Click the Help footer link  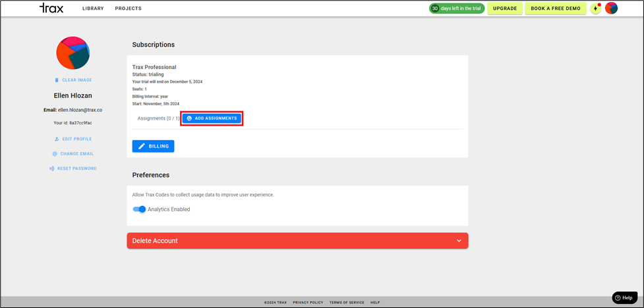coord(375,303)
